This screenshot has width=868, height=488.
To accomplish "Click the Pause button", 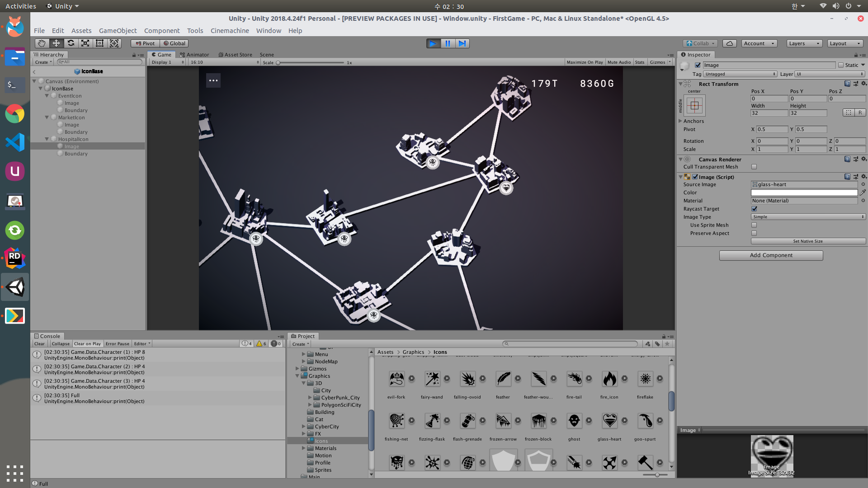I will pyautogui.click(x=448, y=43).
